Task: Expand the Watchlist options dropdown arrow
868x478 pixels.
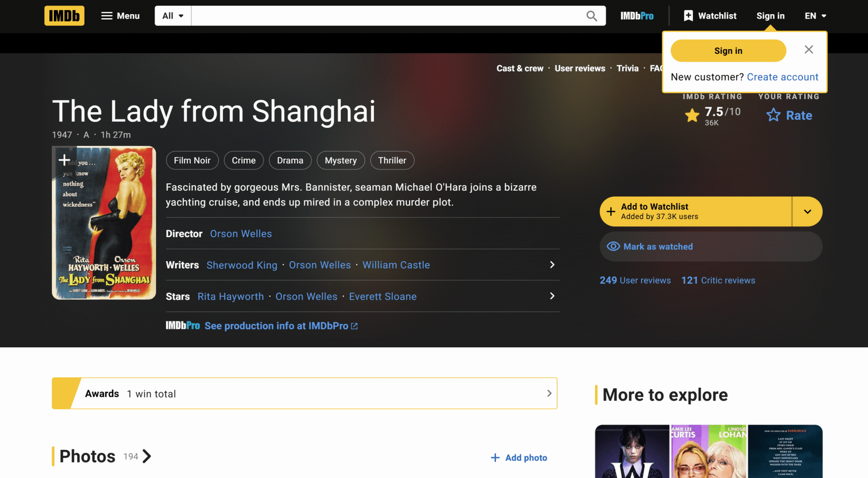Action: pos(807,211)
